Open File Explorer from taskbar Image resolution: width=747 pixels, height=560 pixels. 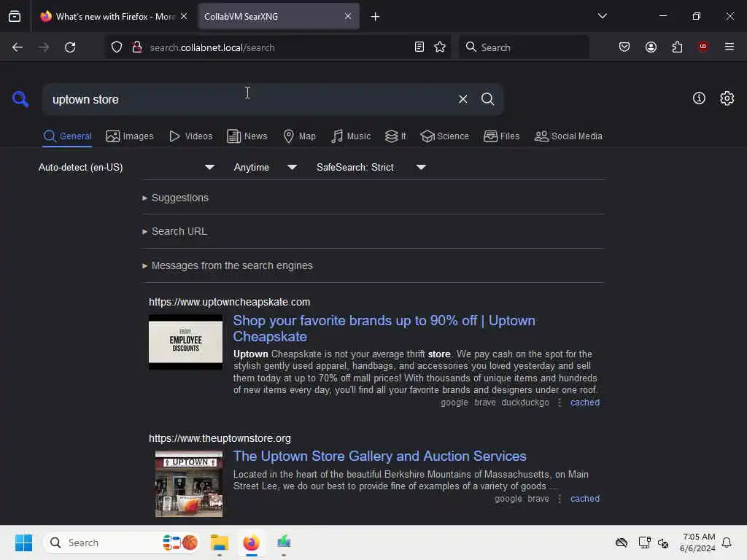click(x=219, y=542)
